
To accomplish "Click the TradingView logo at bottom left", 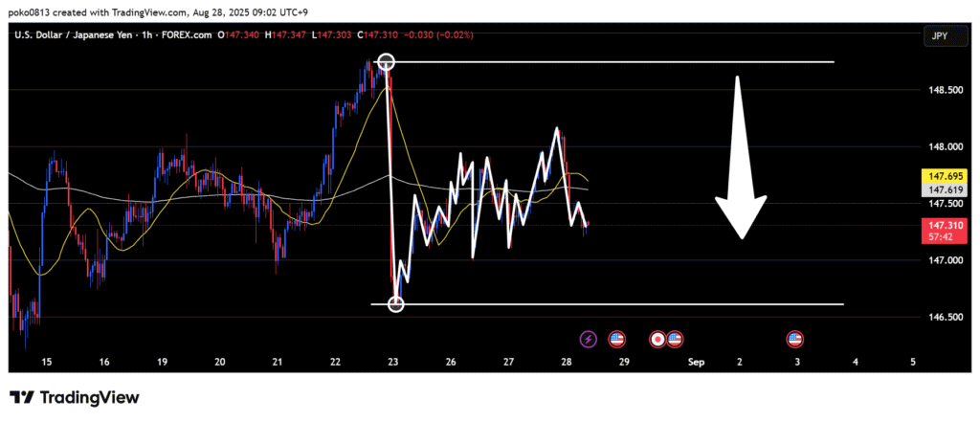I will pos(75,397).
